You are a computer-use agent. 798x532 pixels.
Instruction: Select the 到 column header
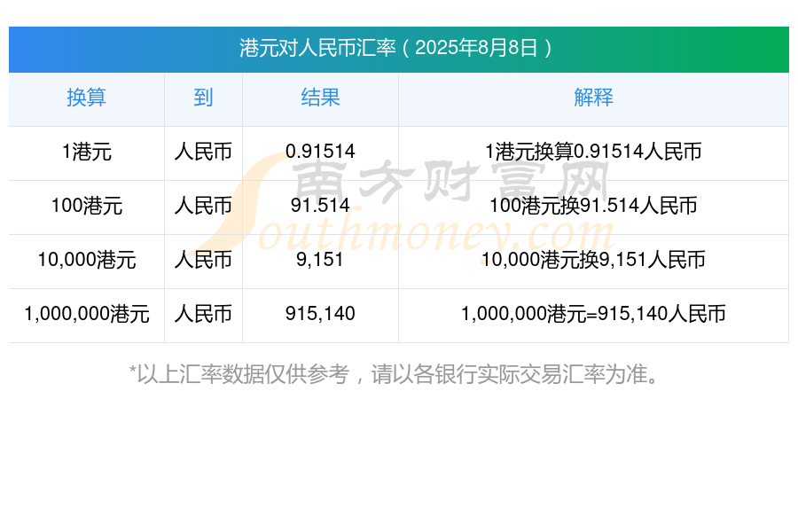click(203, 98)
